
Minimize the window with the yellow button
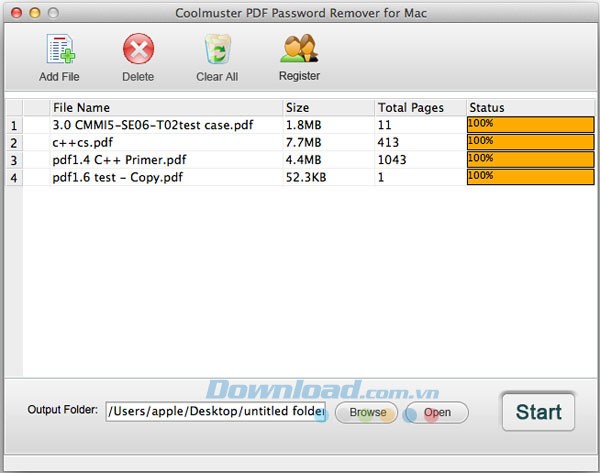[34, 13]
